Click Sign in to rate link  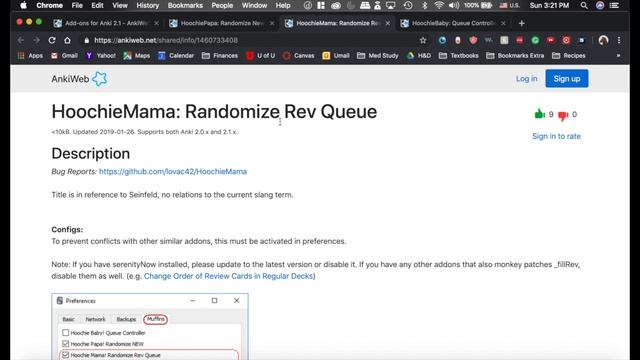556,136
